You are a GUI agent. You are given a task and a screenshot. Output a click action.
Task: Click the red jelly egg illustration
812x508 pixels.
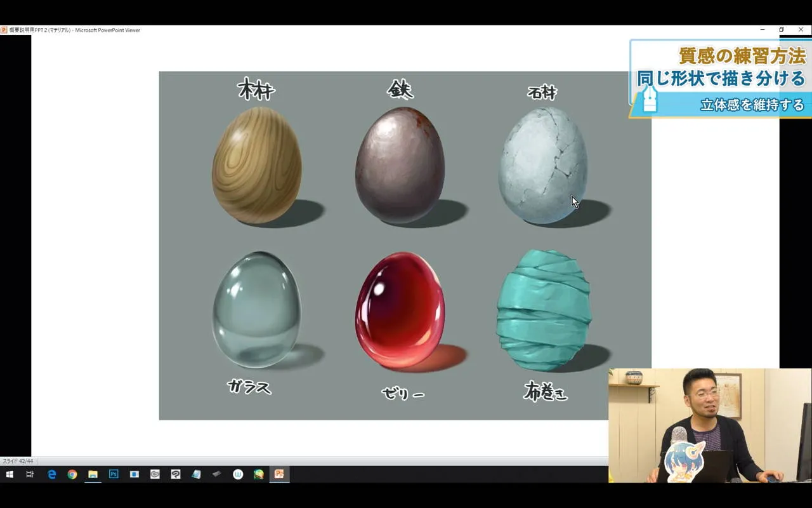click(400, 310)
